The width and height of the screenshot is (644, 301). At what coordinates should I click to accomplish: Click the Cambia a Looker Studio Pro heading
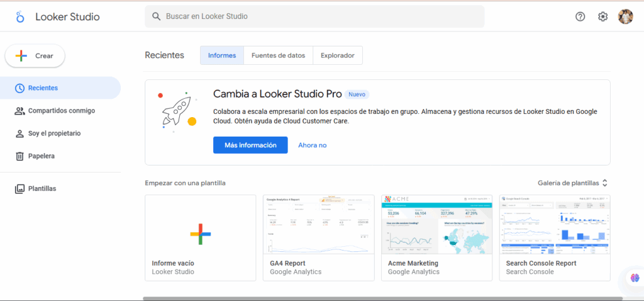click(277, 94)
